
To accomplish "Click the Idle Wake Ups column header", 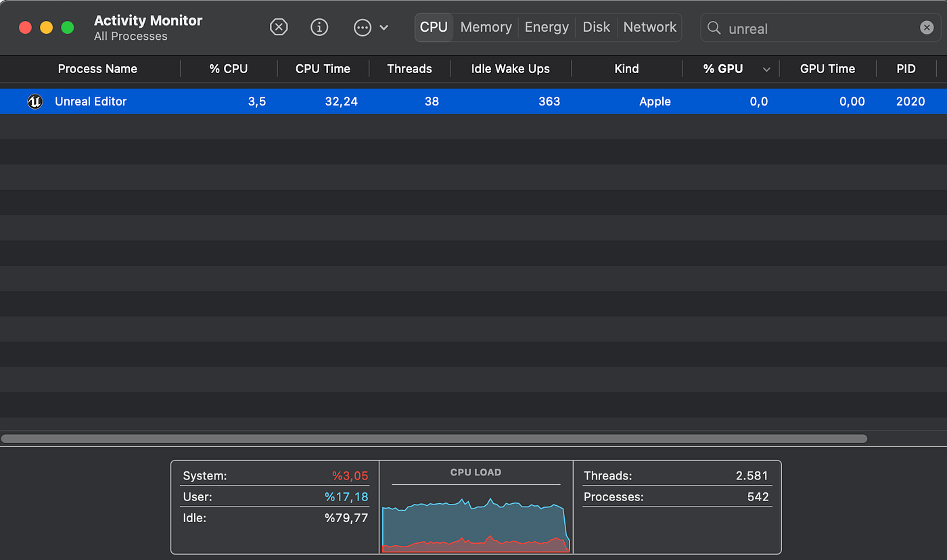I will (x=510, y=68).
